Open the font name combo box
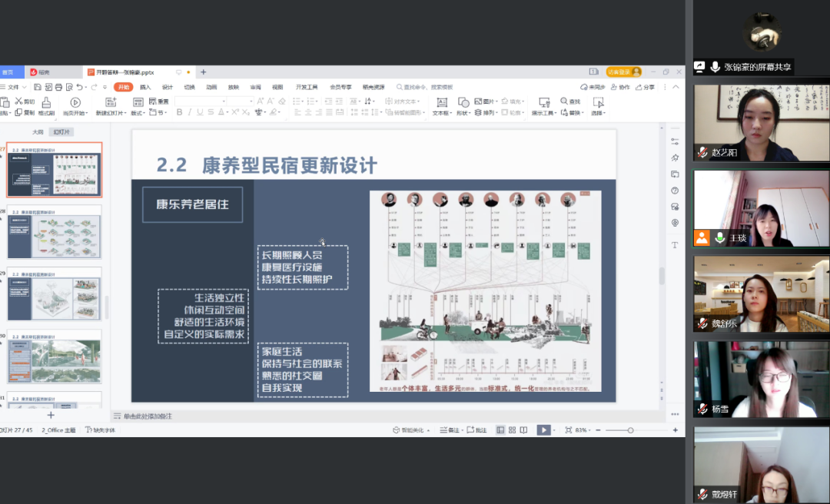 pos(200,101)
